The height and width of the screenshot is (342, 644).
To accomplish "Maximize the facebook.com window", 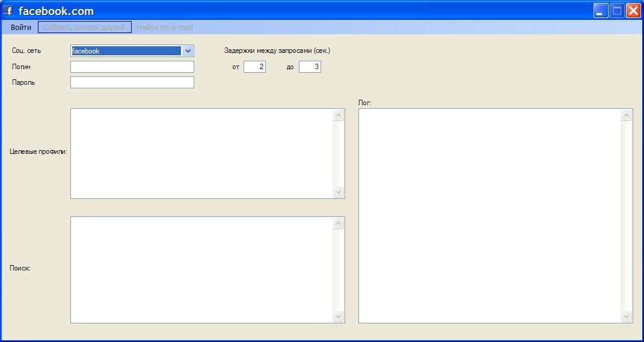I will click(x=617, y=11).
